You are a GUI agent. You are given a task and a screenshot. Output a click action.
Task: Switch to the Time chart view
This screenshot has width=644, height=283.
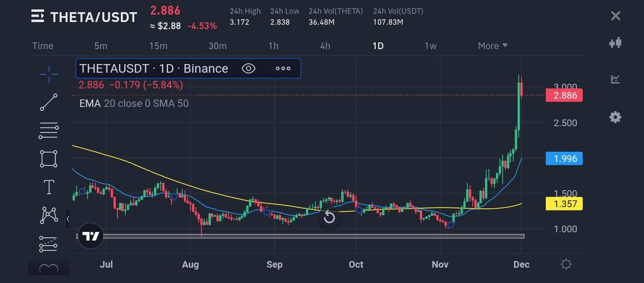click(x=43, y=46)
